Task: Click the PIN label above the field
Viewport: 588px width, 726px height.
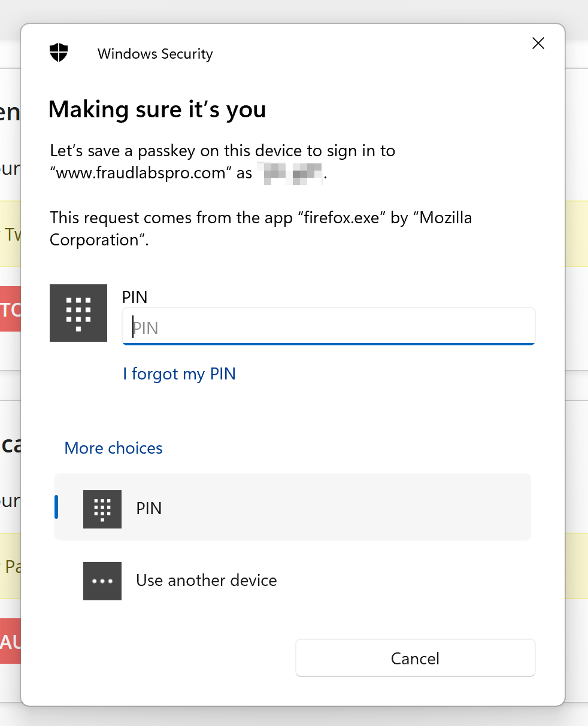Action: pyautogui.click(x=135, y=297)
